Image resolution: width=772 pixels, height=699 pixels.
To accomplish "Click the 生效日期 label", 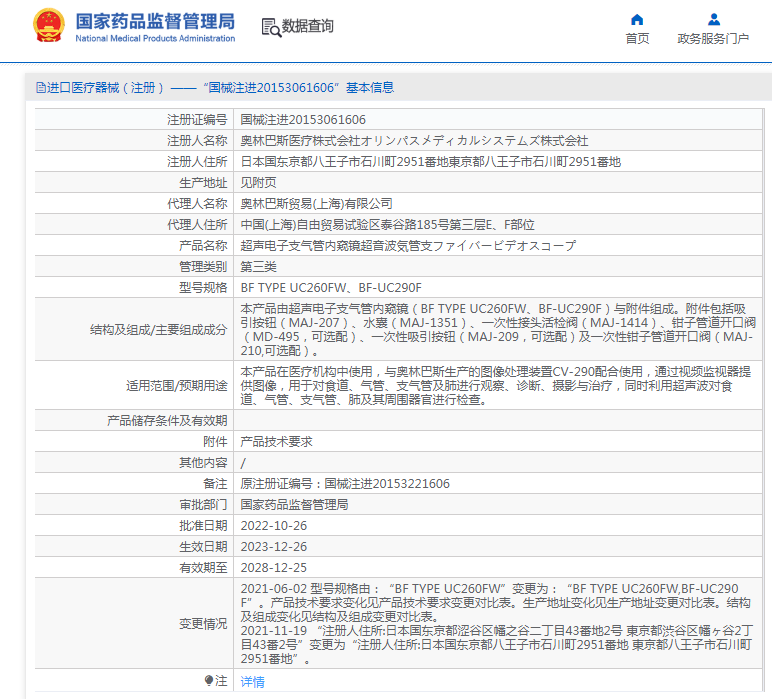I will [x=203, y=546].
